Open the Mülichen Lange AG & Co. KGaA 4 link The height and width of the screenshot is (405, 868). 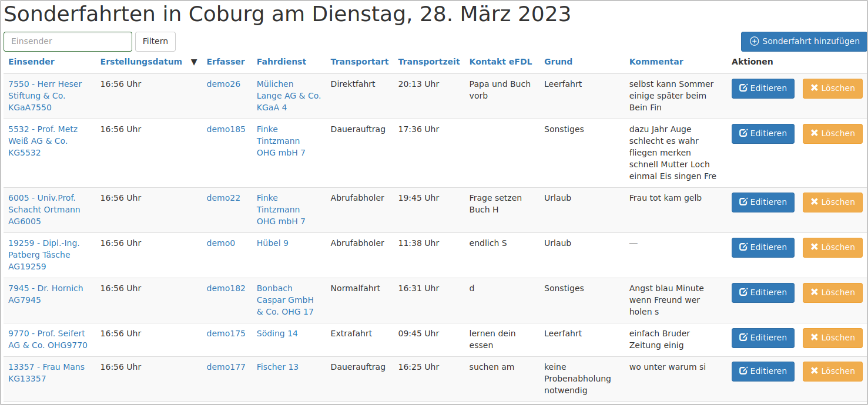(287, 95)
